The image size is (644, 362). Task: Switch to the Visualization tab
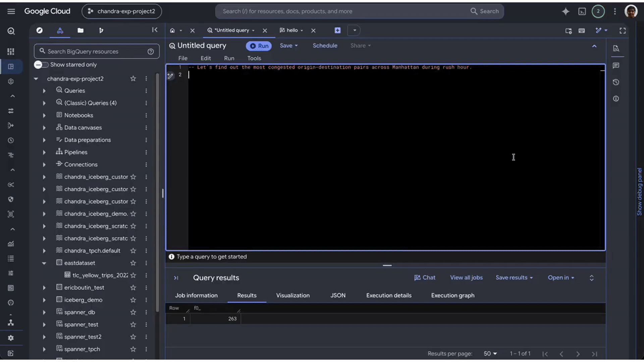(x=293, y=296)
